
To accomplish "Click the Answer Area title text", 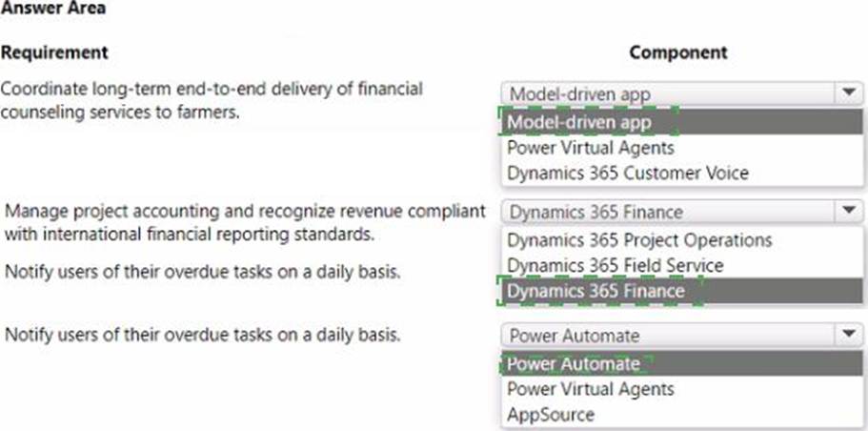I will 52,8.
